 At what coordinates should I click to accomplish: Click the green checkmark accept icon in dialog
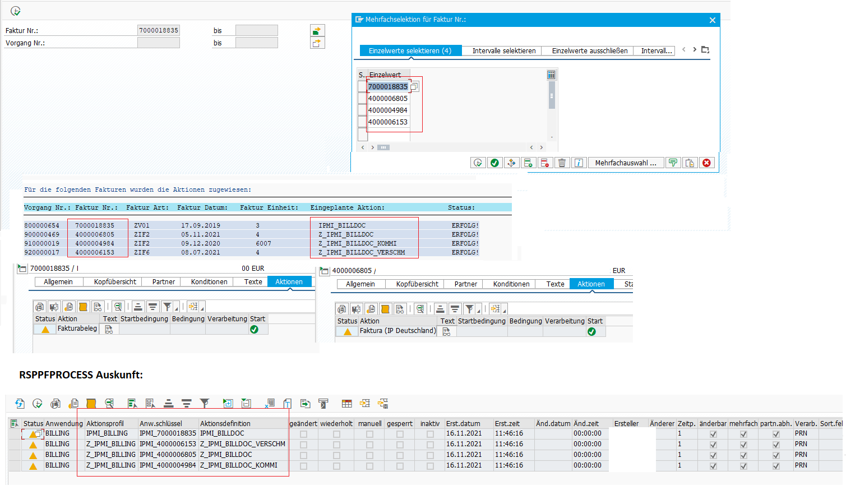pyautogui.click(x=494, y=163)
